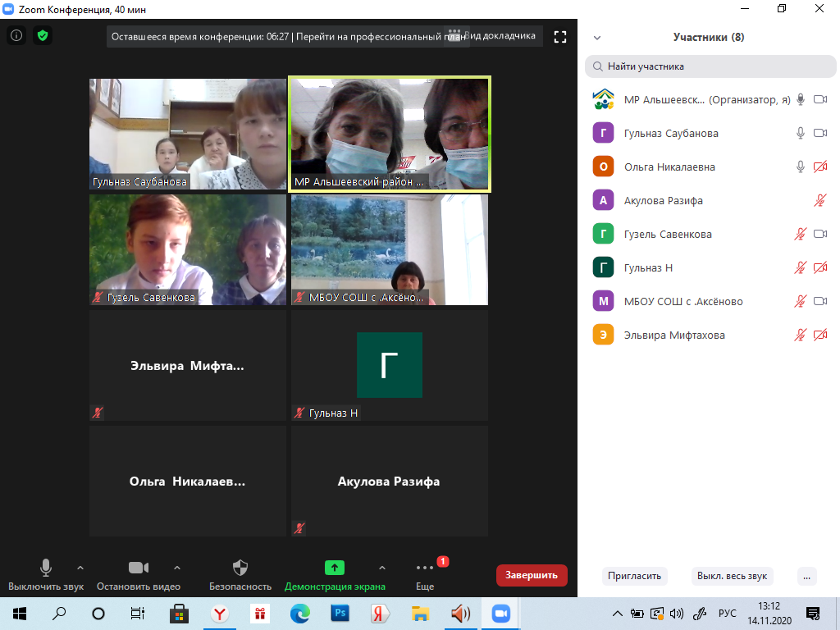Open Microsoft Edge from the taskbar

pyautogui.click(x=299, y=613)
